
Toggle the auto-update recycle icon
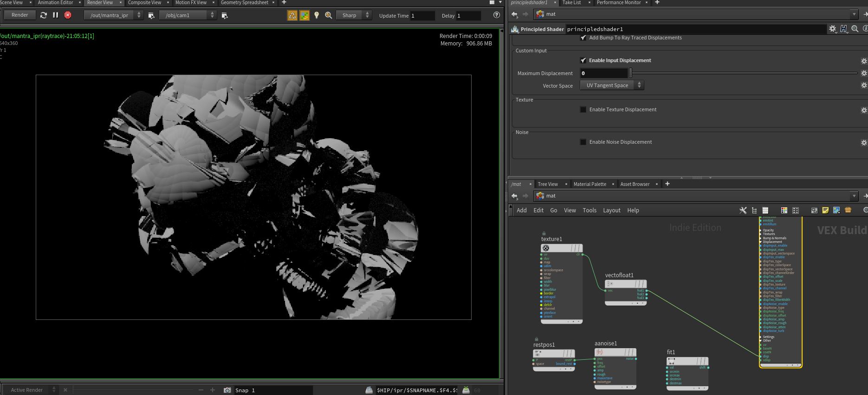click(x=292, y=15)
